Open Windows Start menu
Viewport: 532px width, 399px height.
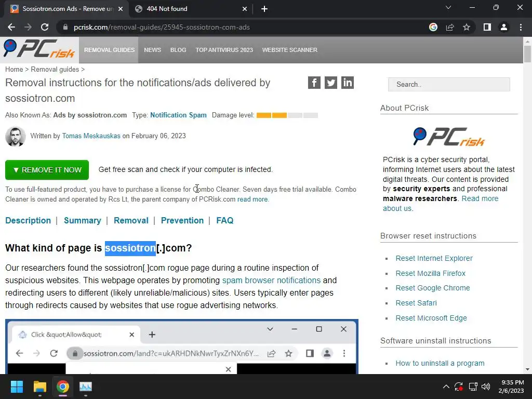[x=17, y=387]
